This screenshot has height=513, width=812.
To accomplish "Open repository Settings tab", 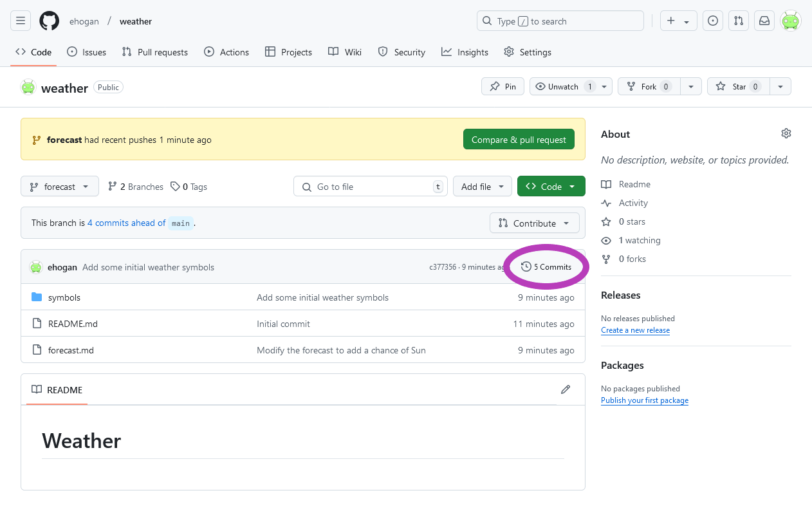I will [x=528, y=52].
